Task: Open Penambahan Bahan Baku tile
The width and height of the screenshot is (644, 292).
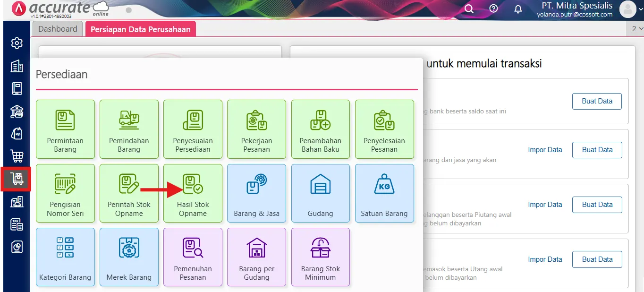Action: 321,129
